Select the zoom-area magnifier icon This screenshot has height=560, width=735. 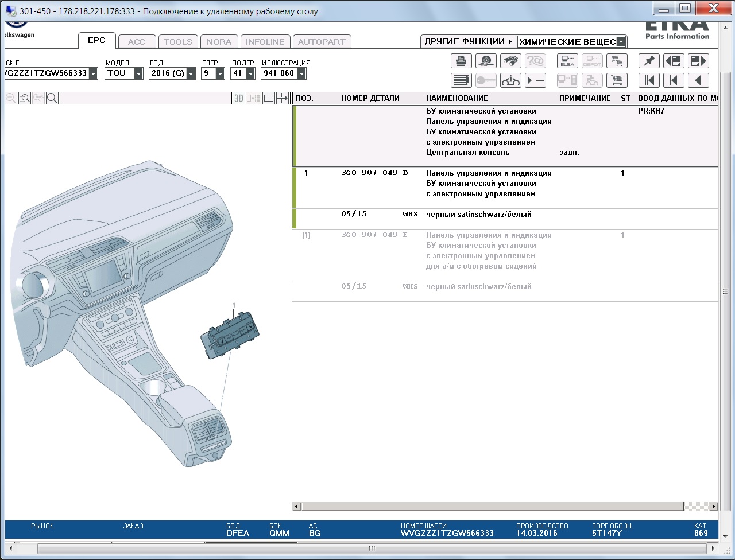click(24, 98)
